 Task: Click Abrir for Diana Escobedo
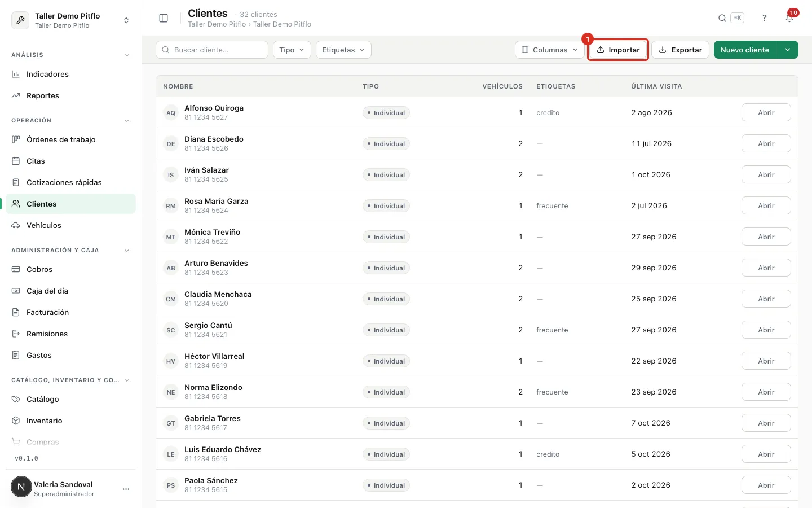(766, 143)
